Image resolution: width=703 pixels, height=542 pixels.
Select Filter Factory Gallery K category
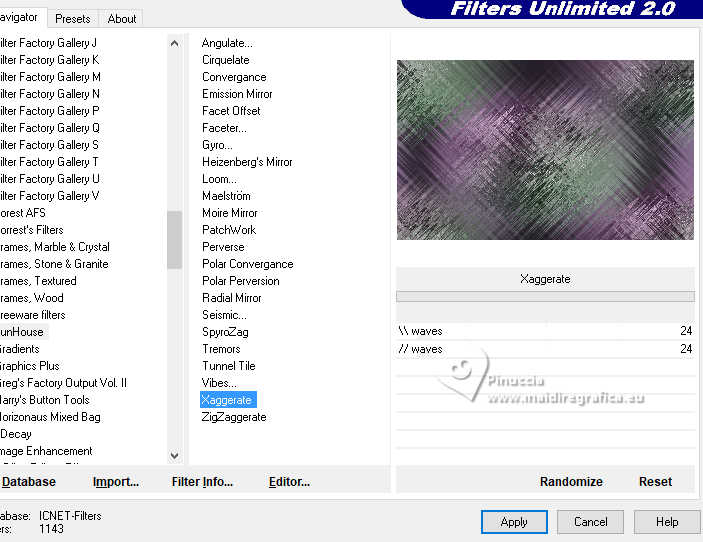pos(49,60)
